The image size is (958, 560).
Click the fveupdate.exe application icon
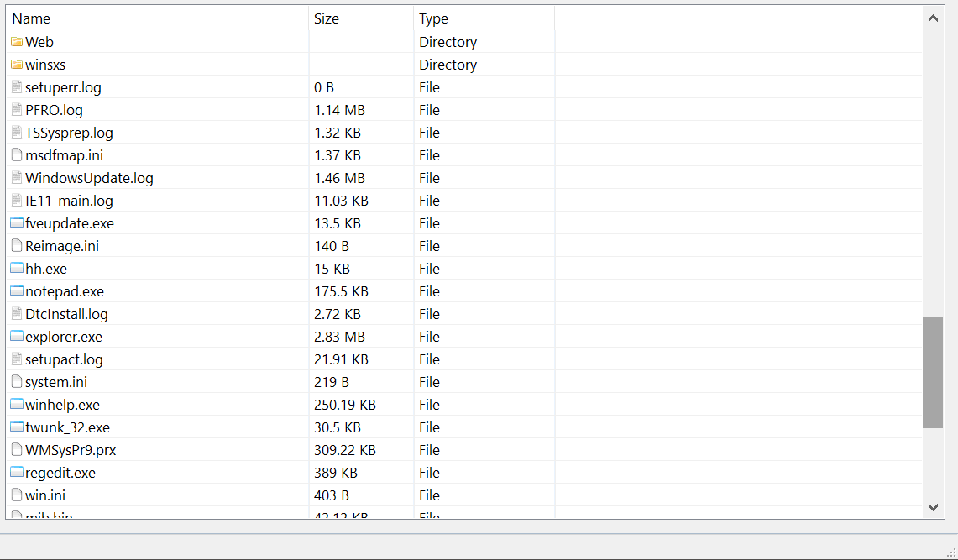(x=17, y=222)
